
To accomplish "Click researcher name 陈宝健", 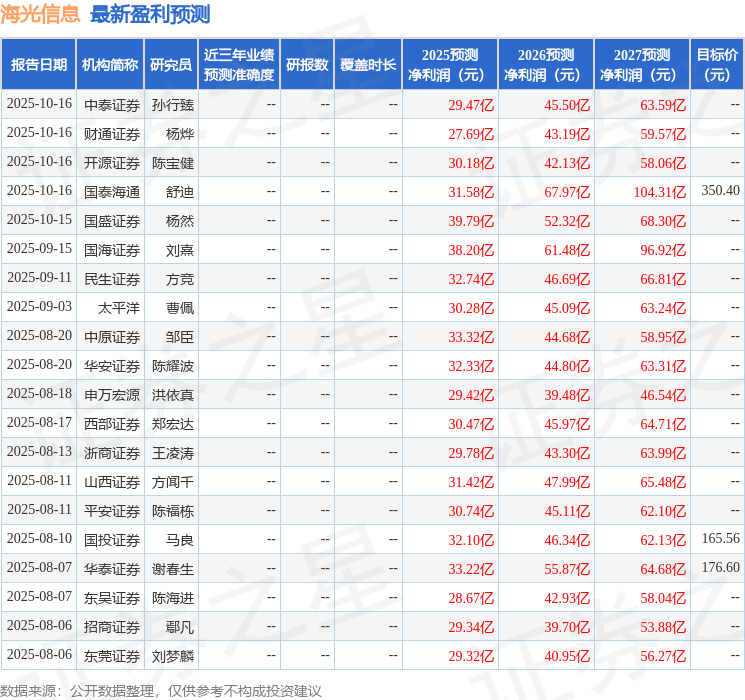I will 173,163.
